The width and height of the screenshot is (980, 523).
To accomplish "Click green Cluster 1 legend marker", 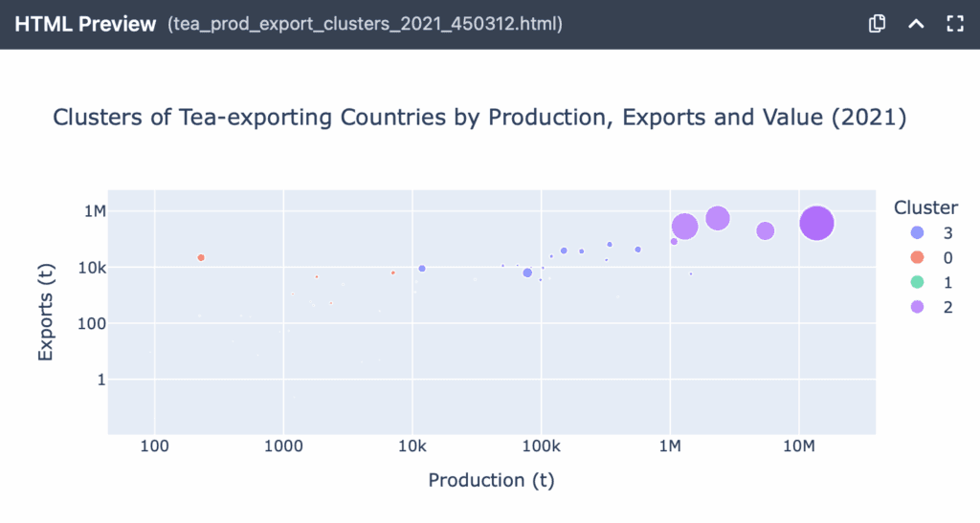I will pos(918,282).
